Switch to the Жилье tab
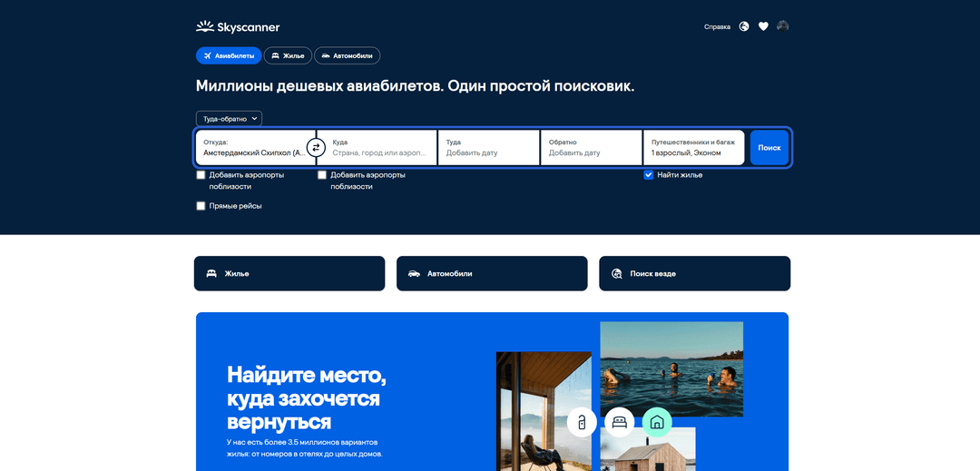The width and height of the screenshot is (980, 471). (288, 55)
